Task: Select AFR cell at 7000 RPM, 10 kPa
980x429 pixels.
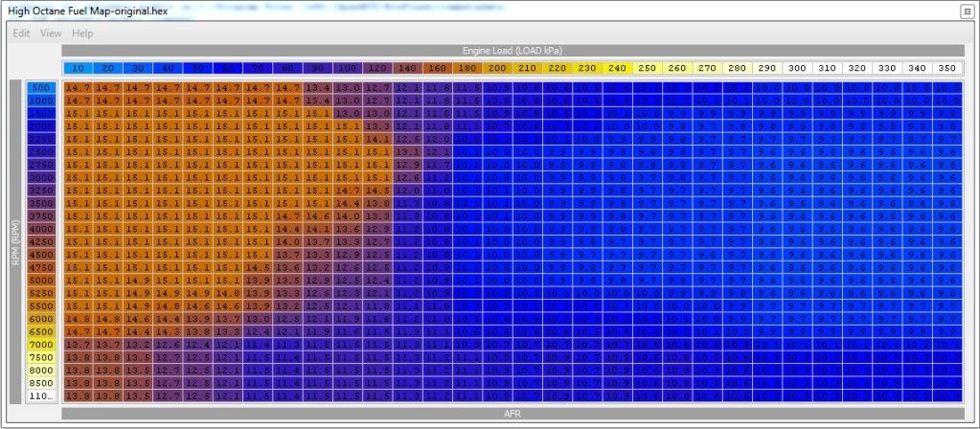Action: (x=78, y=344)
